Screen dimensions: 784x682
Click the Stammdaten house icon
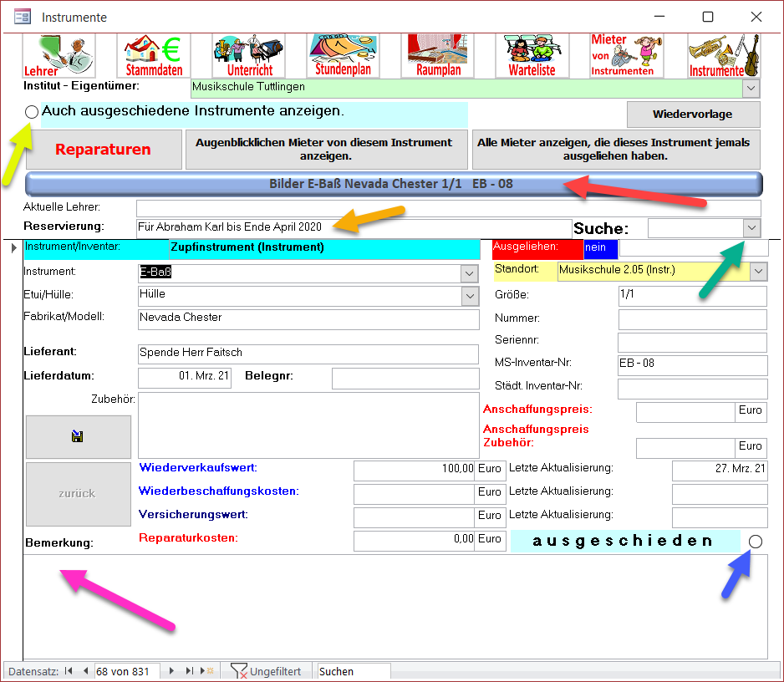(x=154, y=55)
